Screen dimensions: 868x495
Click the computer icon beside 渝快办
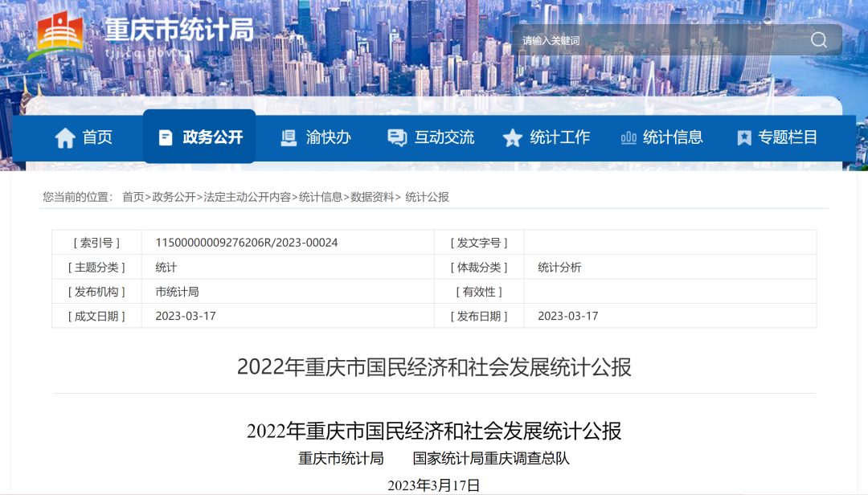point(289,137)
